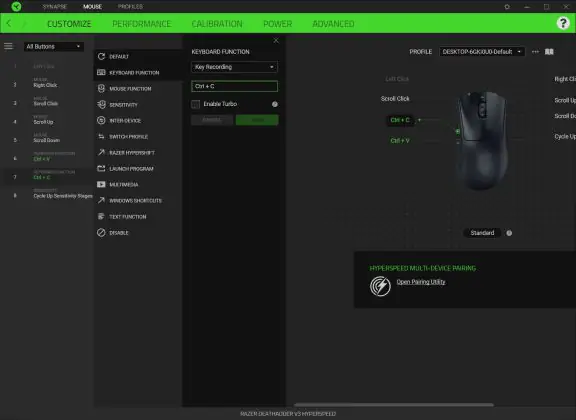The image size is (576, 420).
Task: Select button 7 Ctrl + C in the list
Action: (47, 176)
